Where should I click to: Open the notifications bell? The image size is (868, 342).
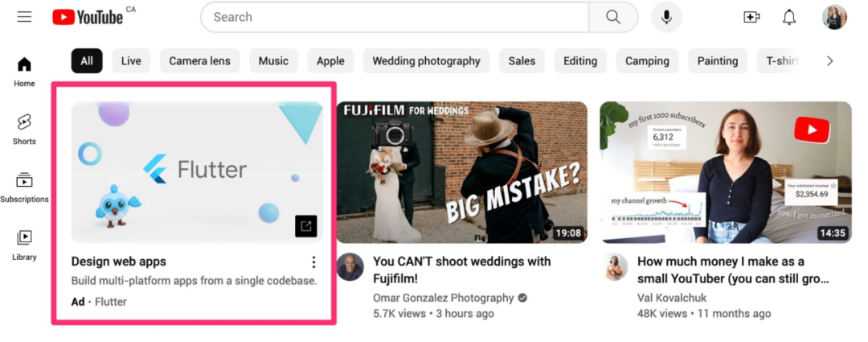[789, 17]
